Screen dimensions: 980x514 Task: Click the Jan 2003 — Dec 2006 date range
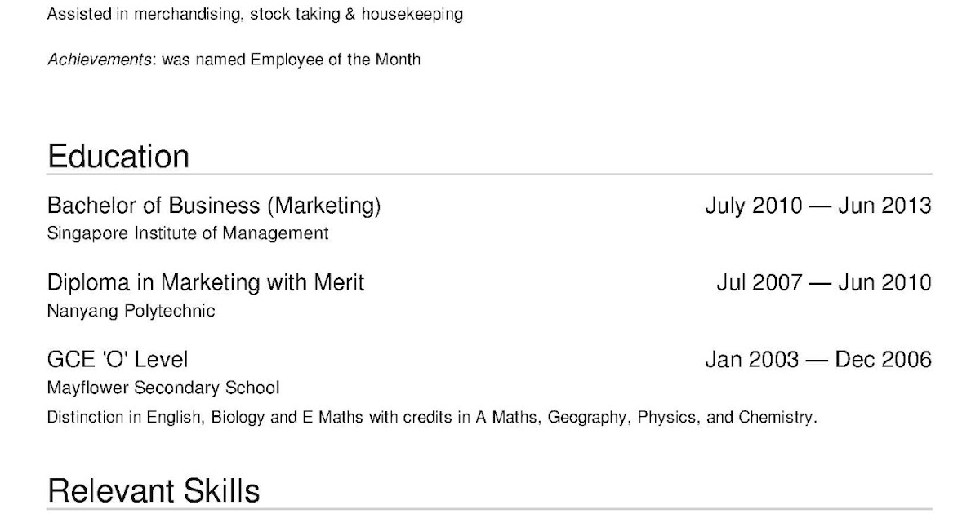[817, 359]
